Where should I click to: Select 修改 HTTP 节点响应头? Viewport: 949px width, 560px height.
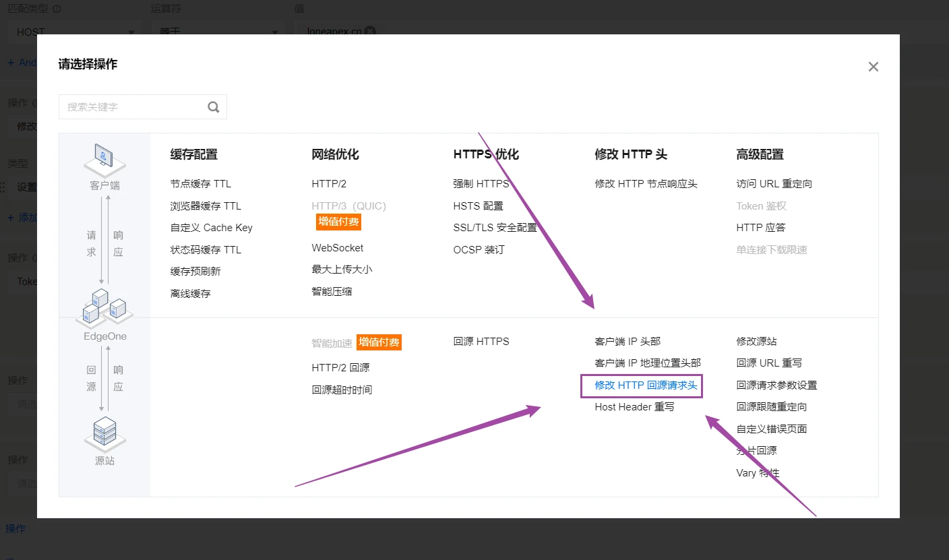(646, 184)
